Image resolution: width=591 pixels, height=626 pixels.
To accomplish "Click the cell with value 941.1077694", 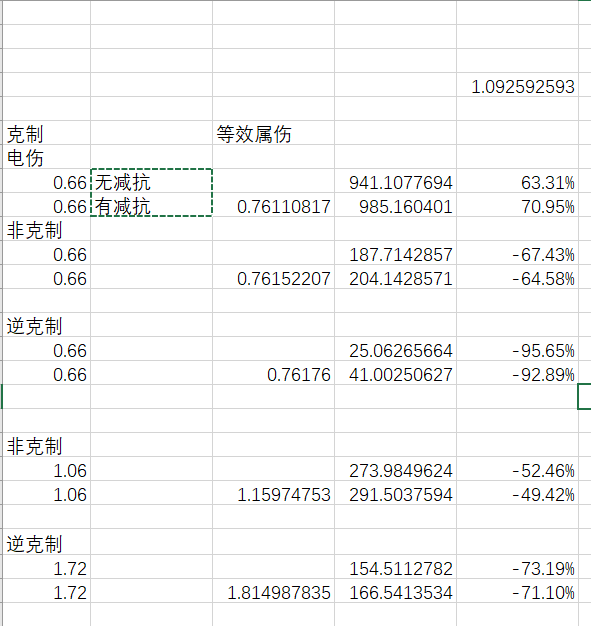I will click(395, 181).
